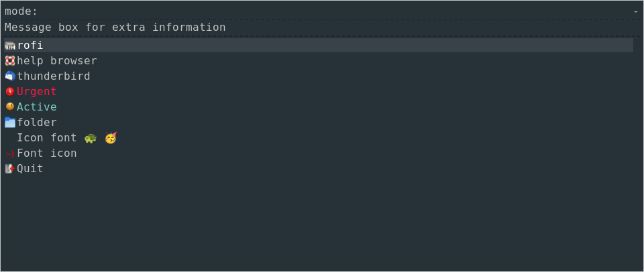Open the help browser entry
This screenshot has width=644, height=272.
[57, 61]
